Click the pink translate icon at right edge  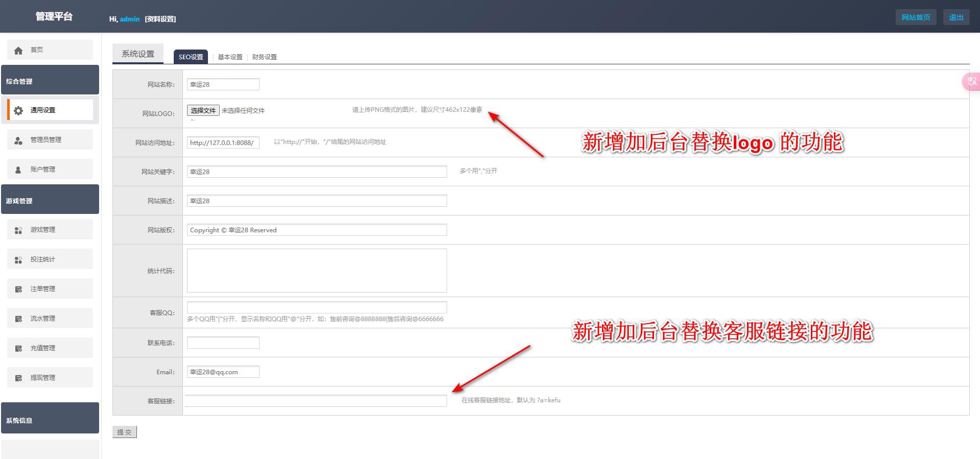tap(971, 82)
